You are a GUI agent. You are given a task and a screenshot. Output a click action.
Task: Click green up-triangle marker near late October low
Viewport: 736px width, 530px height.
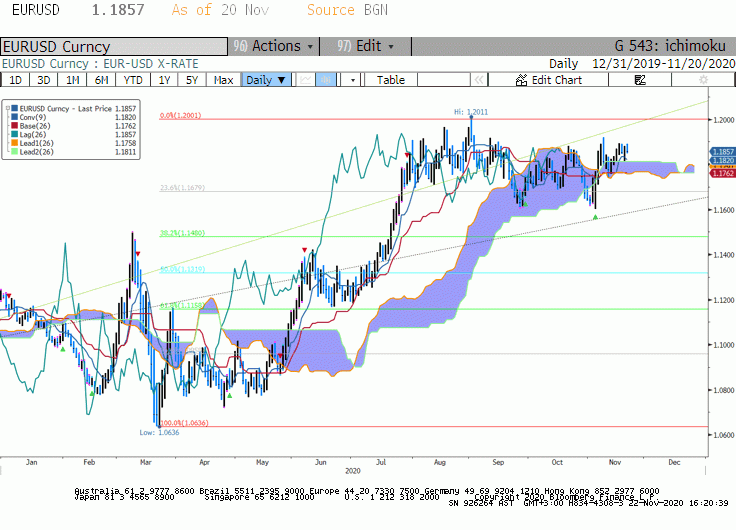595,217
